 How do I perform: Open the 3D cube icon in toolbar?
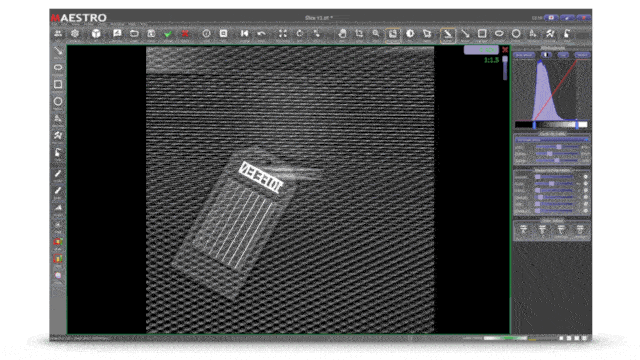click(x=96, y=33)
